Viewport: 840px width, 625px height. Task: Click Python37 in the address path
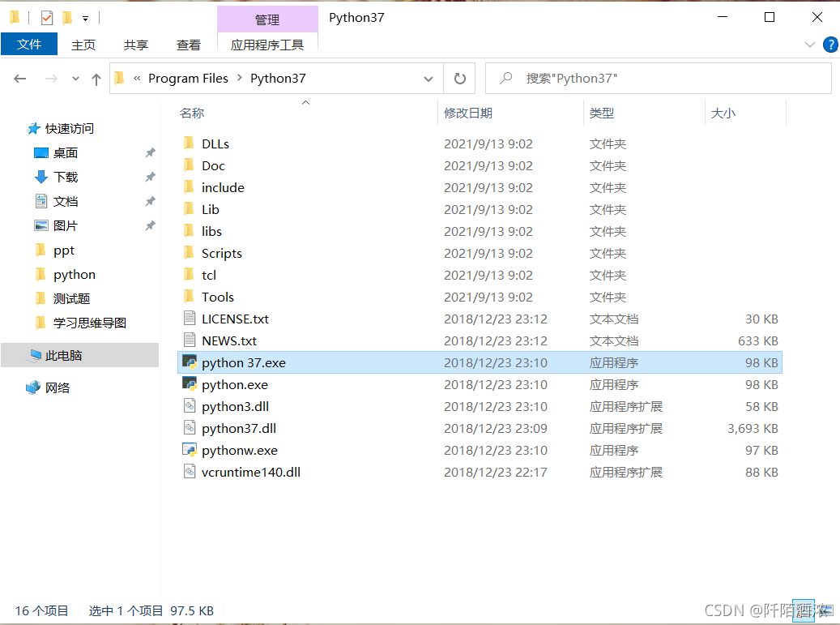coord(278,79)
